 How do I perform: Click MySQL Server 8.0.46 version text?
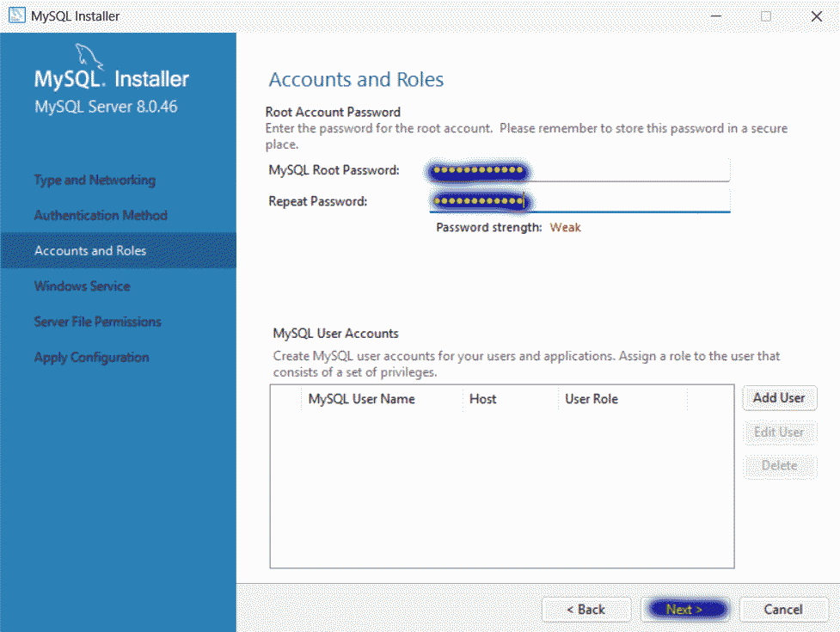click(x=106, y=107)
